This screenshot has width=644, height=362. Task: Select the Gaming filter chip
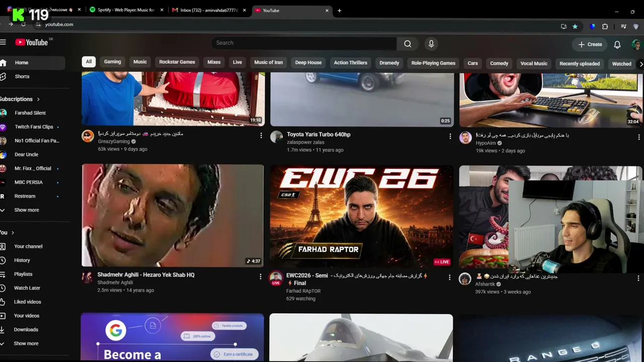point(112,62)
